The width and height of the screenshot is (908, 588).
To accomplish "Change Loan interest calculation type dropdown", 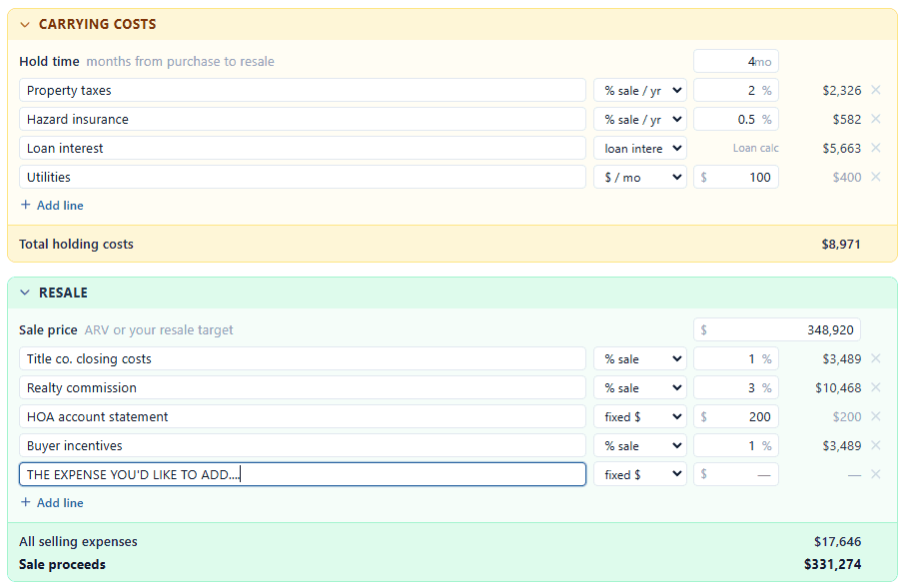I will pos(640,148).
